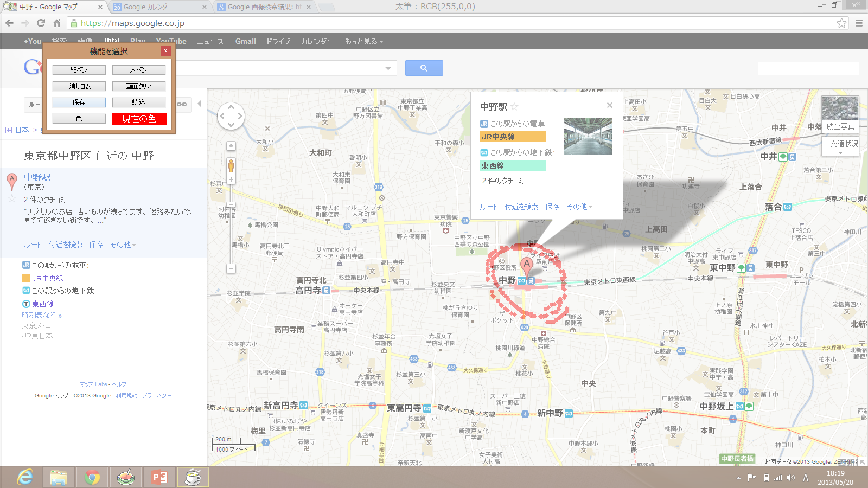Image resolution: width=868 pixels, height=488 pixels.
Task: Open ドライブ in the Google bar
Action: click(278, 41)
